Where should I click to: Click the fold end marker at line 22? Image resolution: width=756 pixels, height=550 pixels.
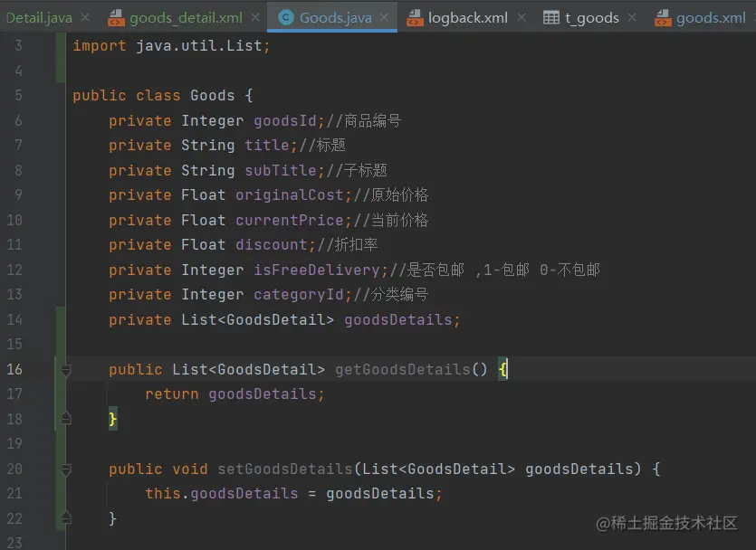(66, 518)
